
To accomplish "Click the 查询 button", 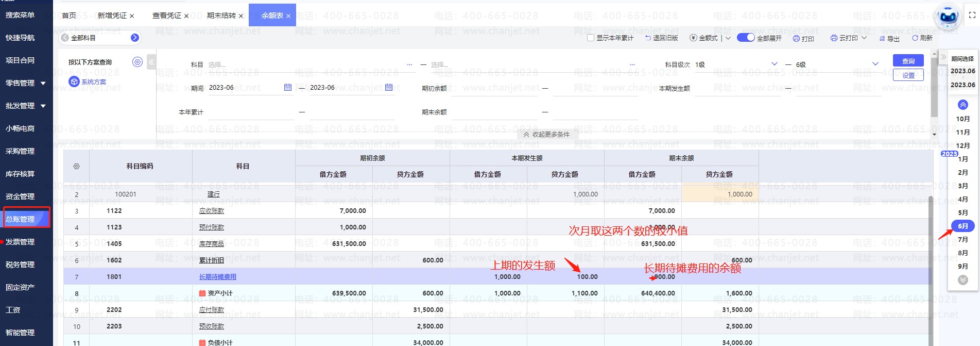I will (x=908, y=61).
